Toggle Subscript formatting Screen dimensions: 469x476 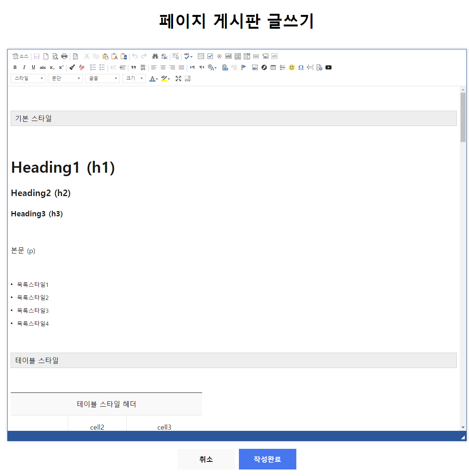click(x=52, y=67)
